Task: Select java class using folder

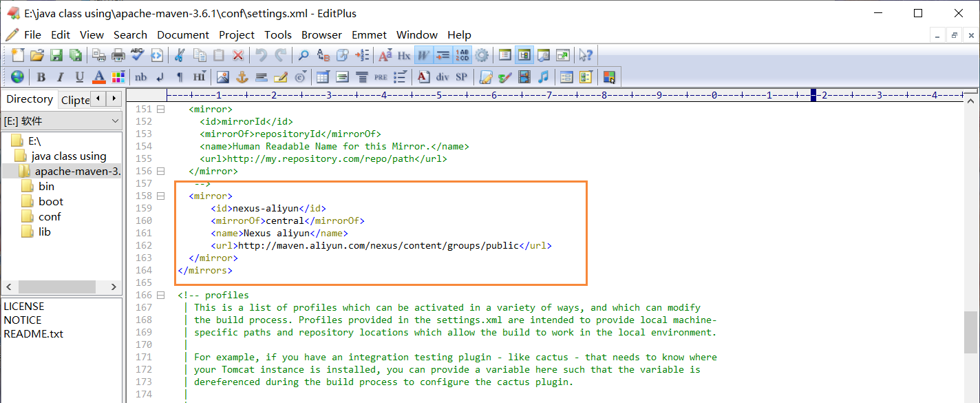Action: pos(69,156)
